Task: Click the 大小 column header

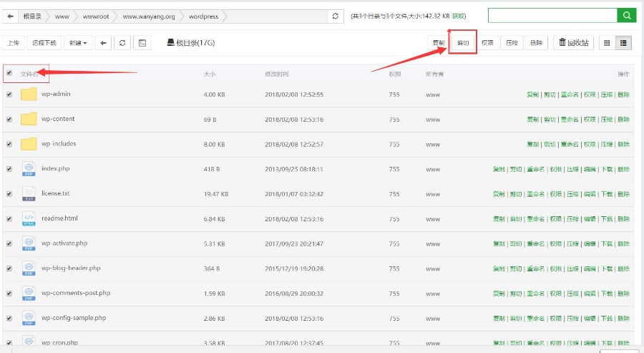Action: click(210, 74)
